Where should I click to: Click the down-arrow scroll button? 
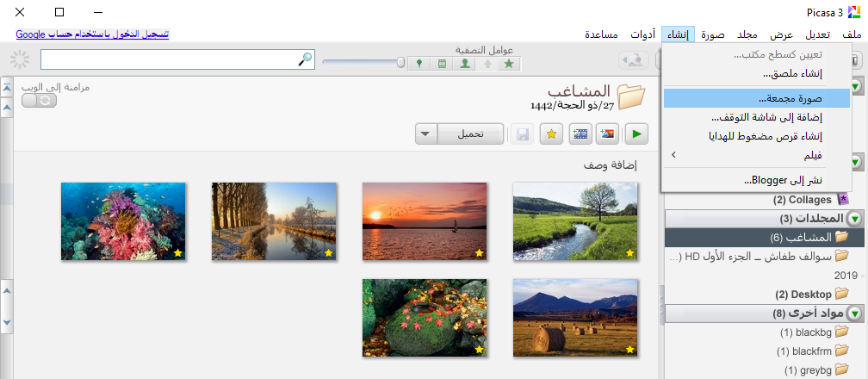point(7,322)
